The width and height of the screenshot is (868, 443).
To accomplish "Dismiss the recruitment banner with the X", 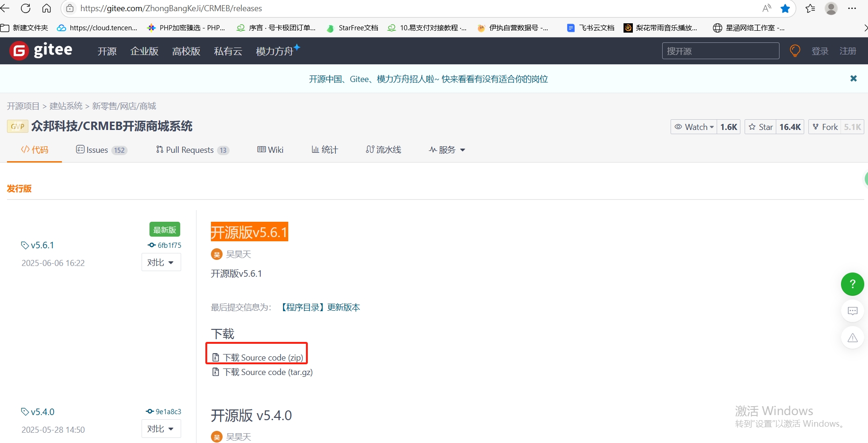I will (x=854, y=78).
